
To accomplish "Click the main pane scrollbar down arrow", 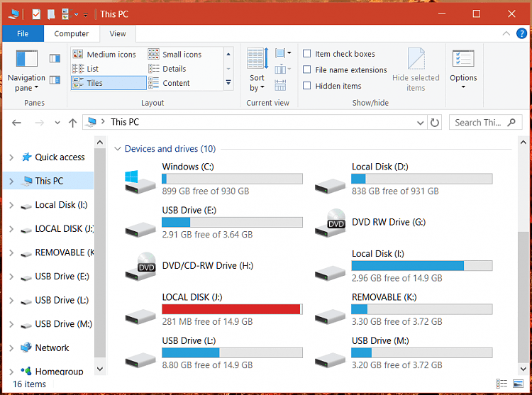I will [523, 369].
